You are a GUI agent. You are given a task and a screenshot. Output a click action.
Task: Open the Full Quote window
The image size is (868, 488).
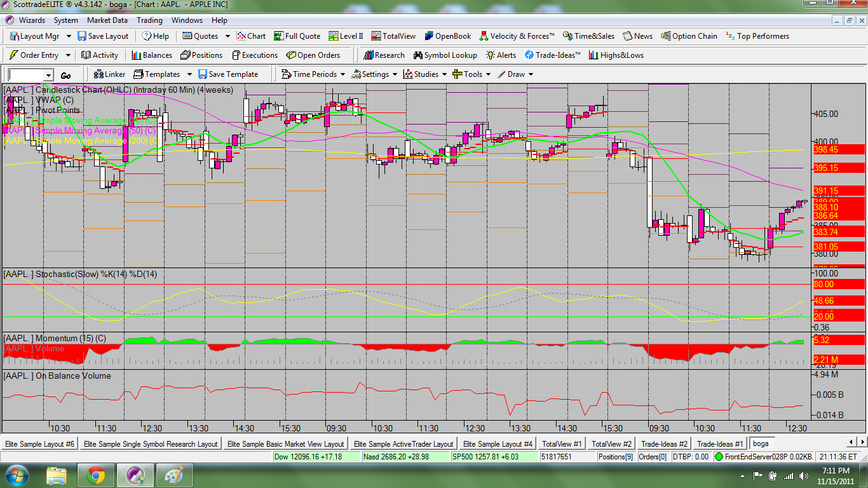pyautogui.click(x=297, y=36)
